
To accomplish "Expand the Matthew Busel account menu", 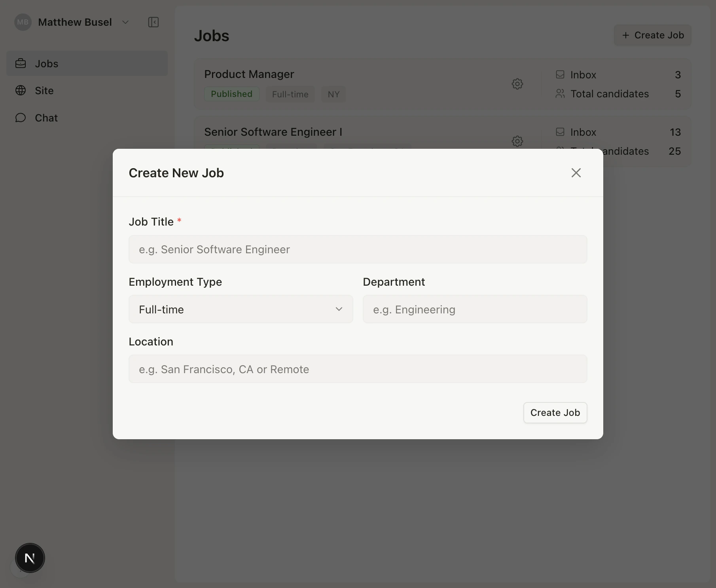I will pyautogui.click(x=125, y=22).
